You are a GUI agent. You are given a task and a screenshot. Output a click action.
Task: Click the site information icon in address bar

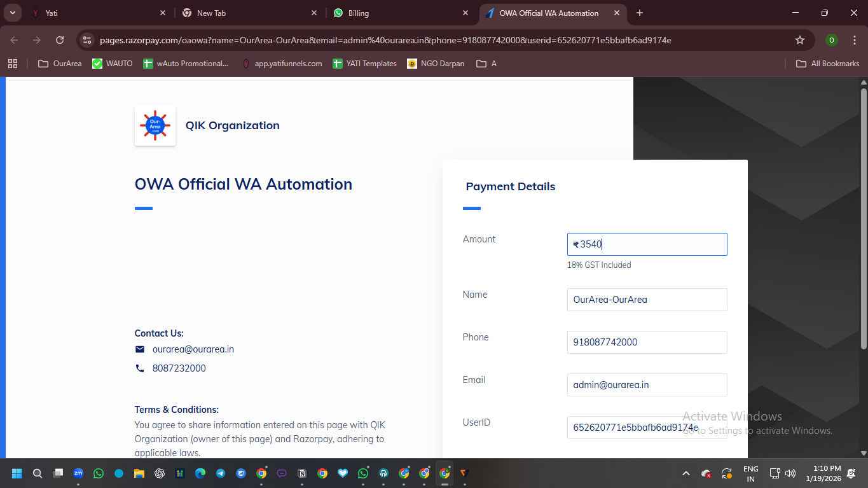87,40
